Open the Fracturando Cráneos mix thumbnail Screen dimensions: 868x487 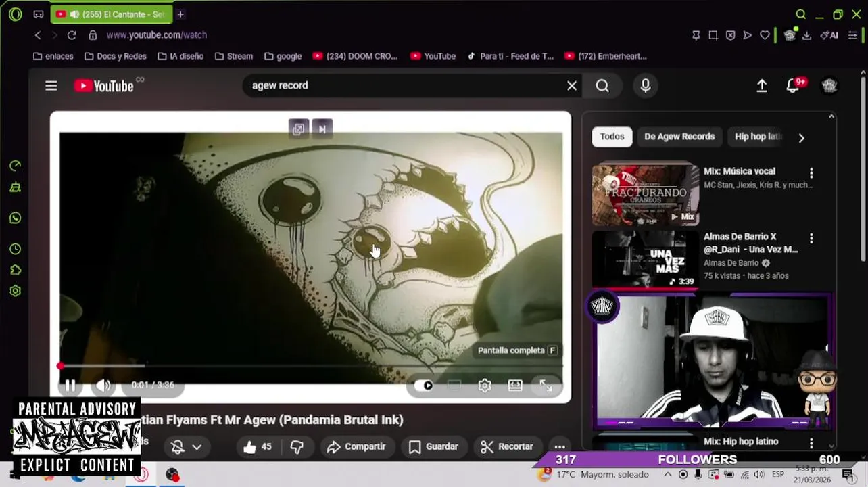pyautogui.click(x=646, y=195)
